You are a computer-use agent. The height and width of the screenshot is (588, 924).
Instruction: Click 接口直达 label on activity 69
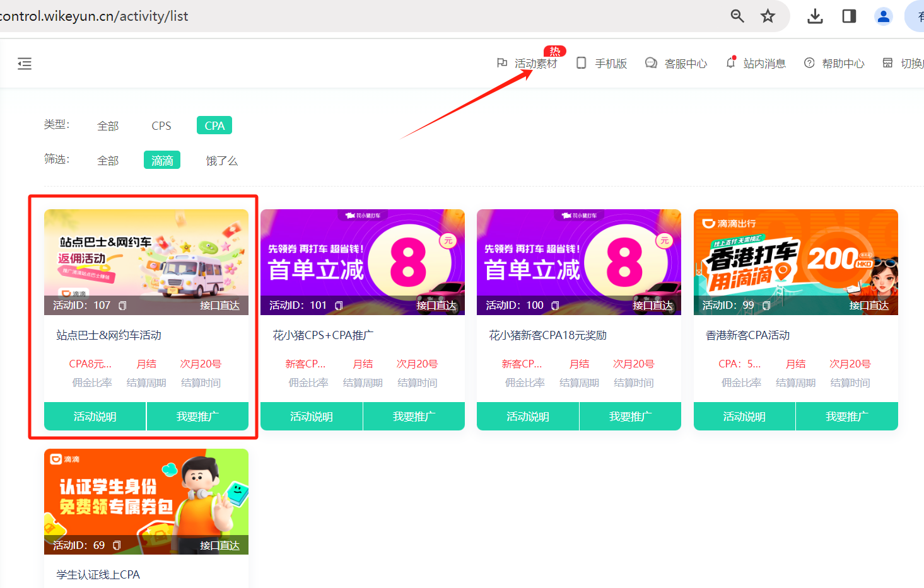click(x=219, y=545)
